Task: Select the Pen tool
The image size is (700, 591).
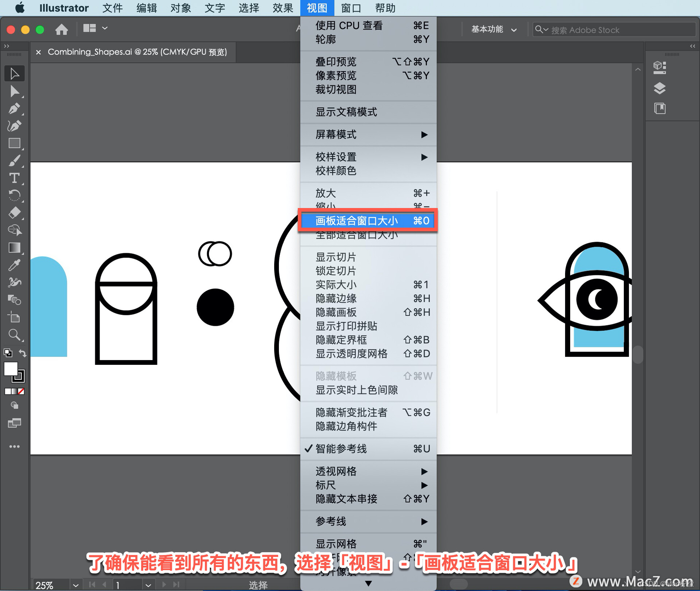Action: click(14, 109)
